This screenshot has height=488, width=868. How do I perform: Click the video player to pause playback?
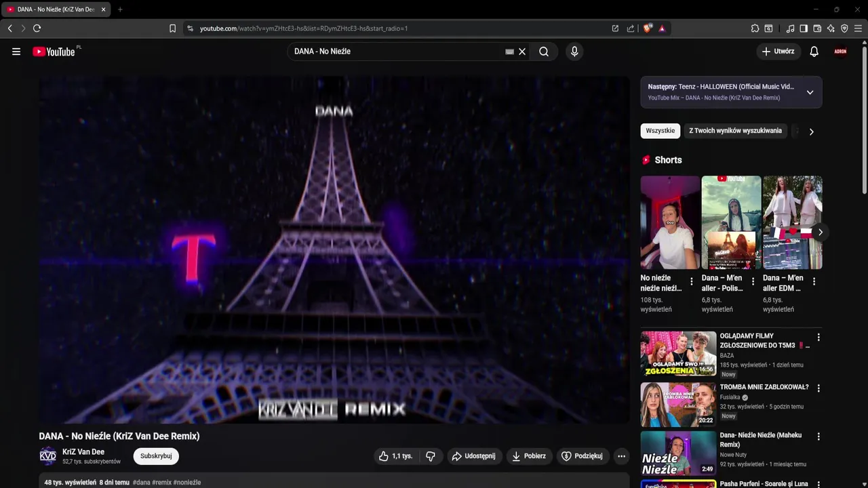coord(334,250)
